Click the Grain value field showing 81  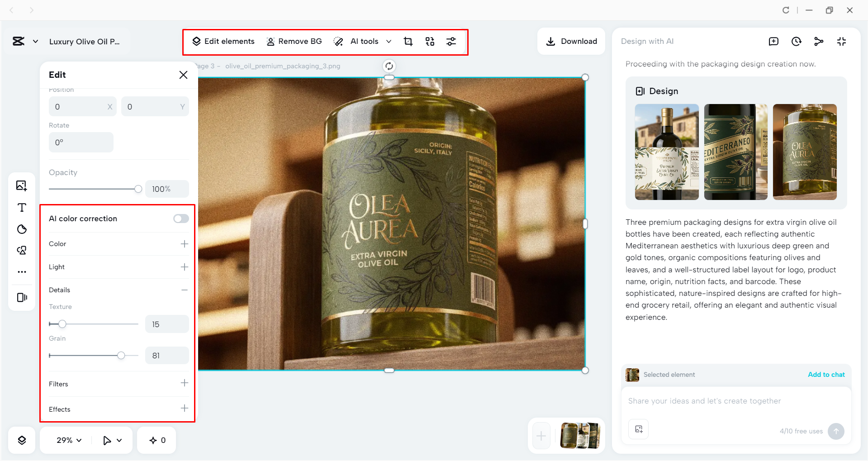pyautogui.click(x=167, y=356)
